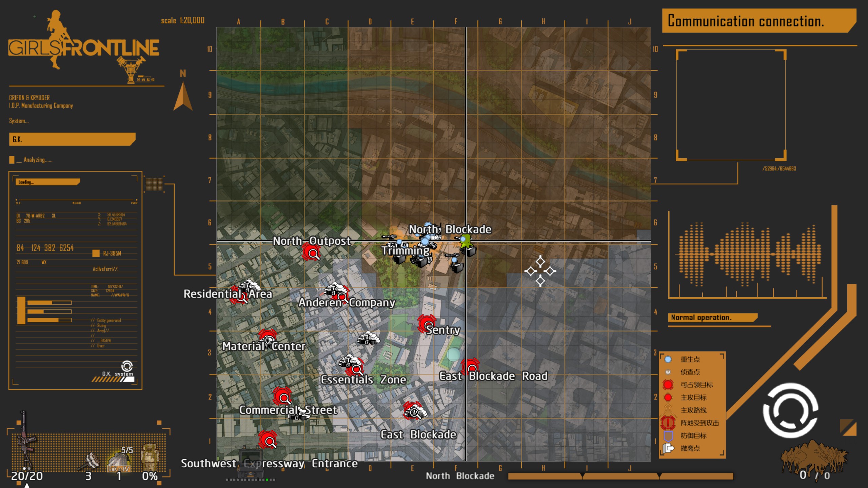Click the Essentials Zone red marker
868x488 pixels.
(354, 367)
